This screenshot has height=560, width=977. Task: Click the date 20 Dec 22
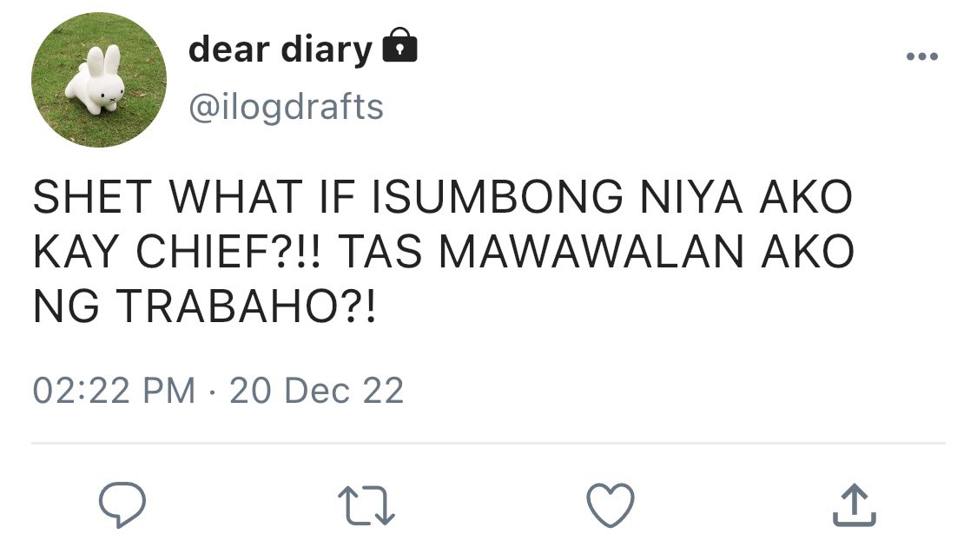pos(316,391)
